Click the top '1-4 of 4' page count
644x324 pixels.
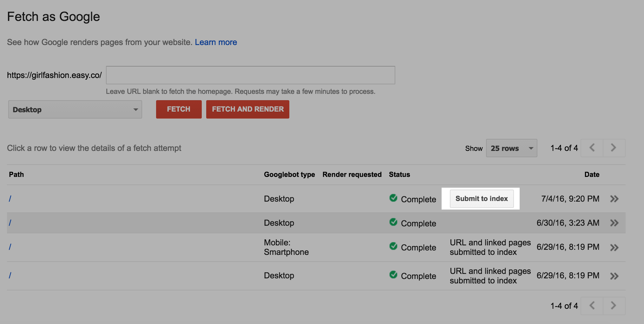564,148
